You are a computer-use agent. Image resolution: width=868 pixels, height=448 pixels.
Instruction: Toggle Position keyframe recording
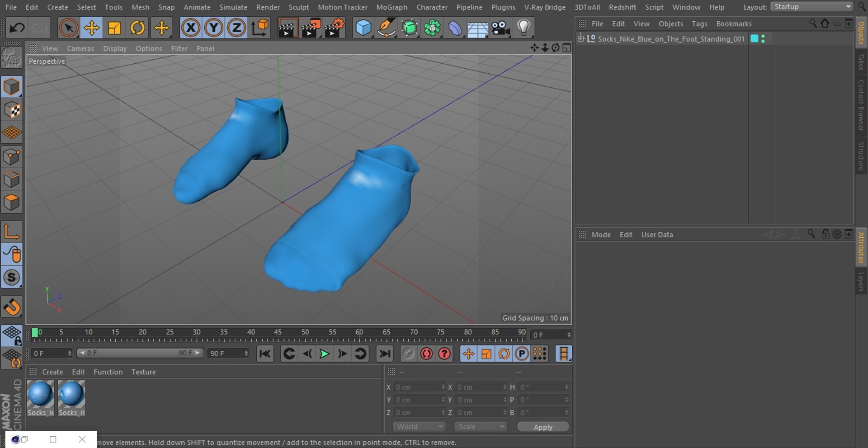[468, 354]
